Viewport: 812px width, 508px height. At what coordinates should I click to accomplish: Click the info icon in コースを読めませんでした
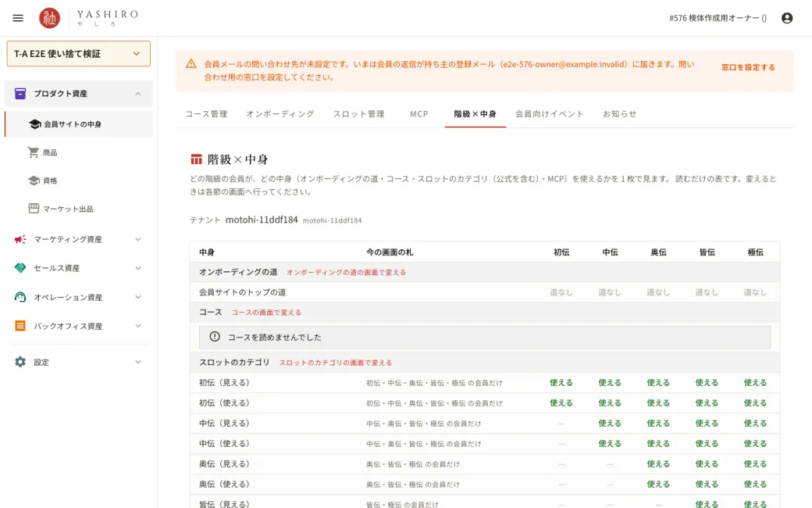(215, 336)
